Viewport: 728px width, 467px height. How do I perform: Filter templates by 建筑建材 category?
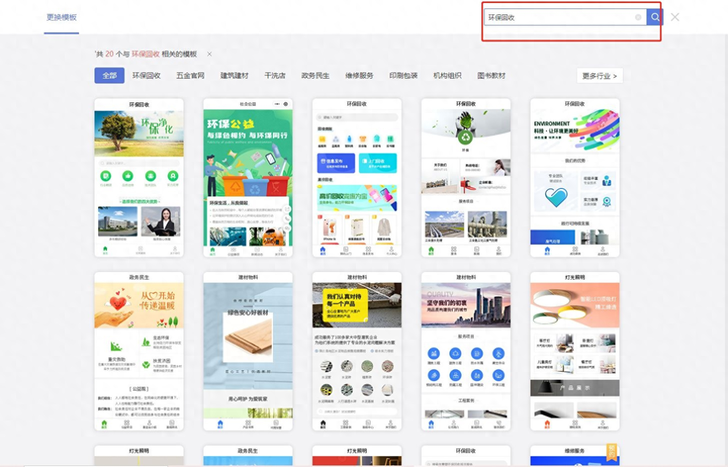tap(234, 75)
